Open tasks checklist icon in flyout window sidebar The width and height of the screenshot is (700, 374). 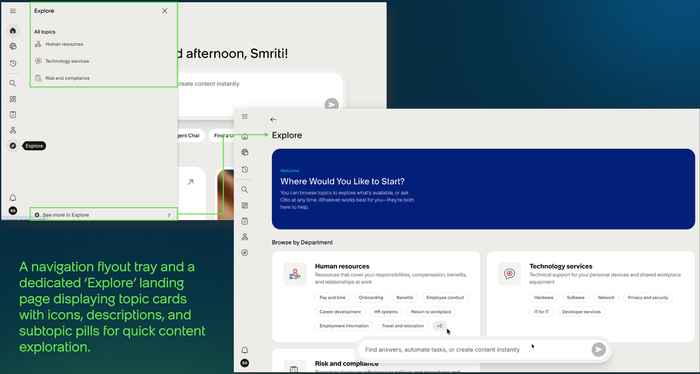pos(13,115)
